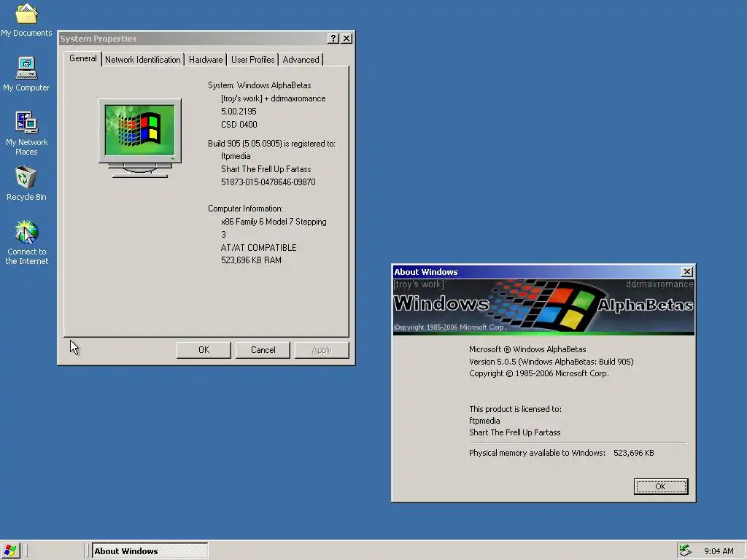The width and height of the screenshot is (747, 560).
Task: Click 'ftpmedia' in System Properties
Action: [236, 156]
